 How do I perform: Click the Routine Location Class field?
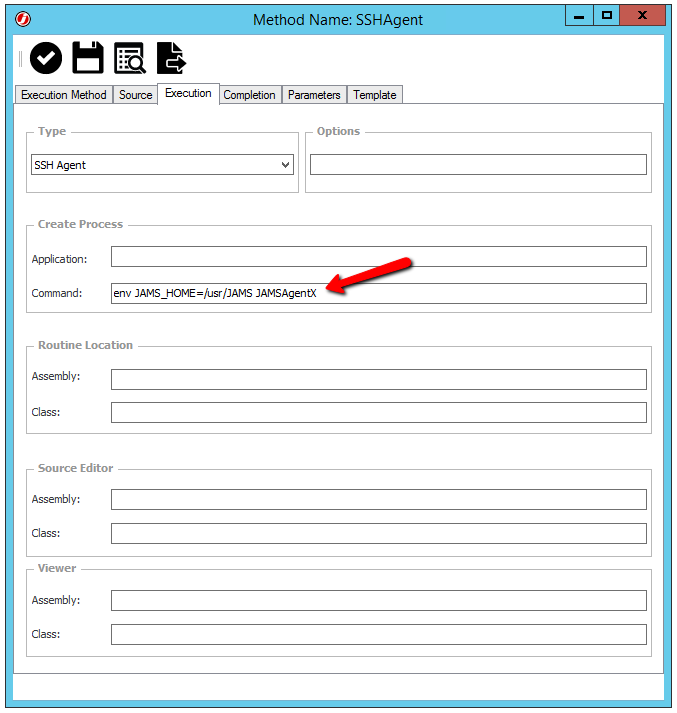(x=379, y=412)
